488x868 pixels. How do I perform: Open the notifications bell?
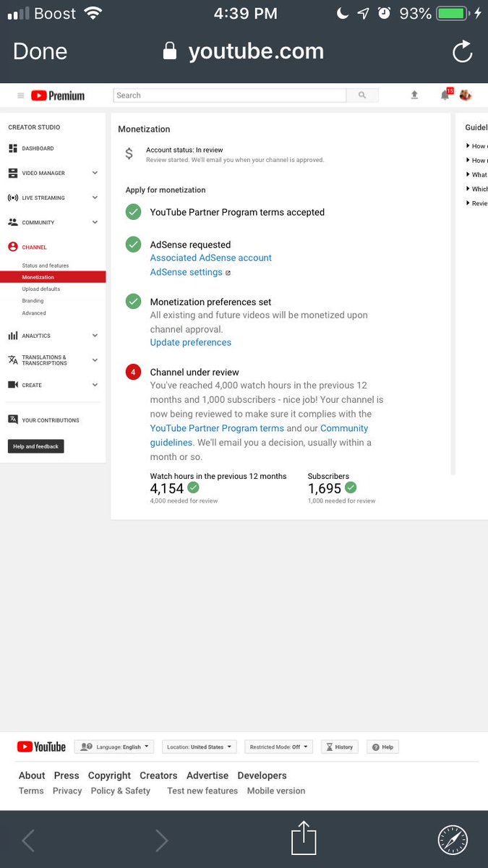point(445,95)
